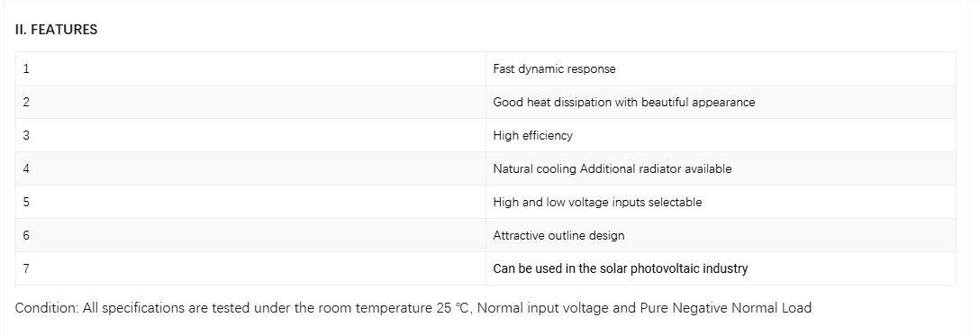Select the row number 7 cell
The height and width of the screenshot is (336, 980).
click(x=250, y=268)
